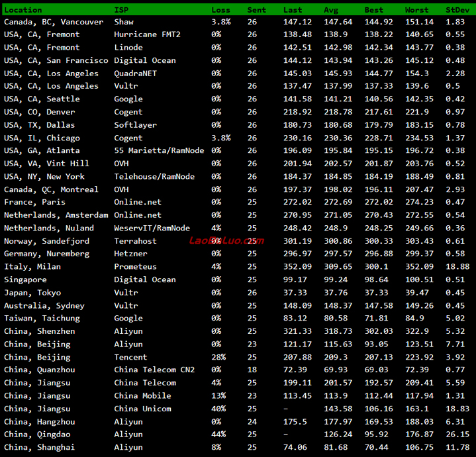The height and width of the screenshot is (457, 476).
Task: Click 'Hurricane FMT2' ISP text
Action: pyautogui.click(x=147, y=34)
